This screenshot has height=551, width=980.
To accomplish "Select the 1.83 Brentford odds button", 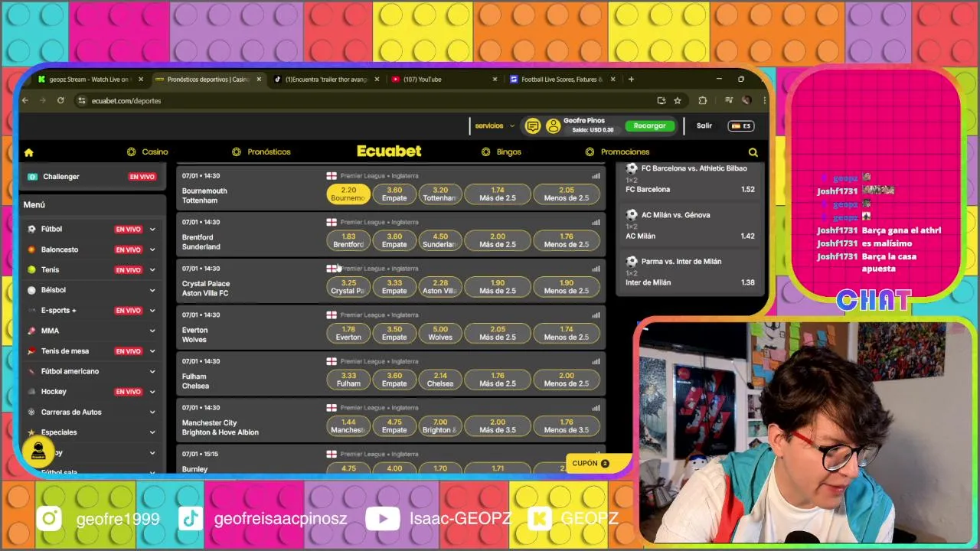I will click(348, 241).
